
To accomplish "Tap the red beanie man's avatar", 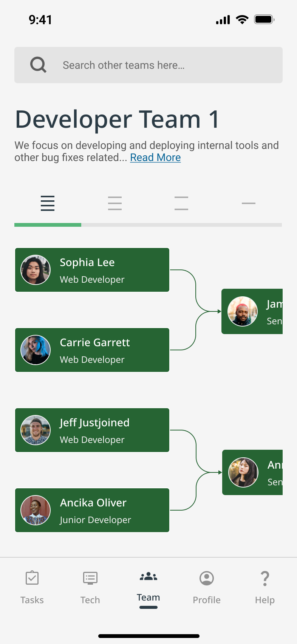I will (243, 311).
